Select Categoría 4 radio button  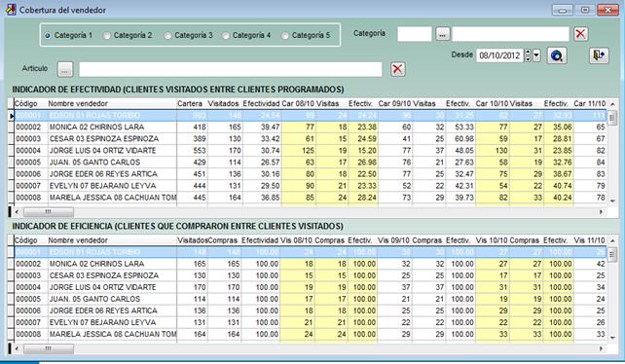pos(226,35)
